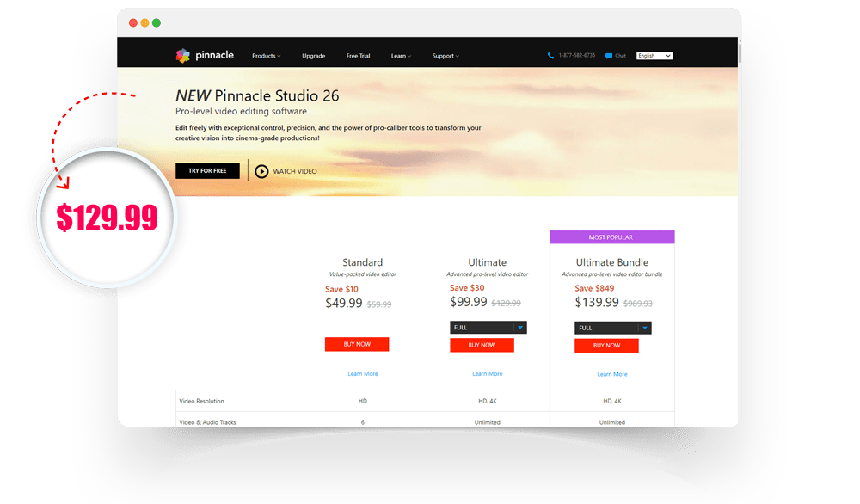This screenshot has height=504, width=860.
Task: Open the English language dropdown
Action: coord(654,56)
